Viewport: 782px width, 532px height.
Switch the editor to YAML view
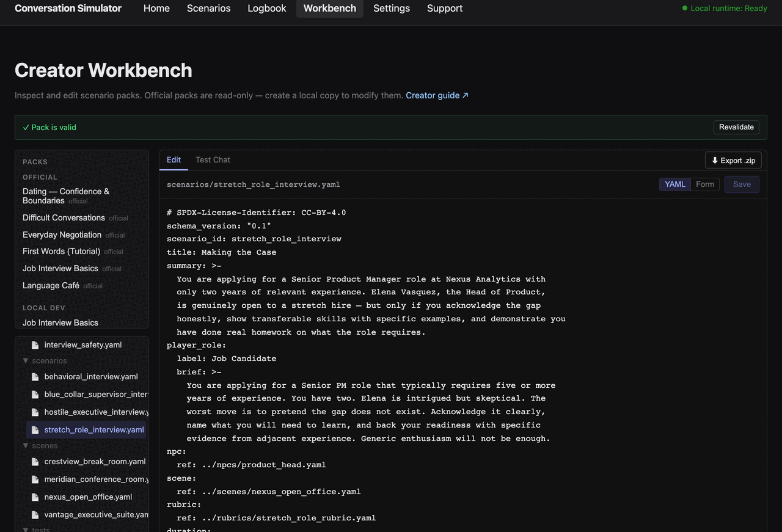(675, 184)
